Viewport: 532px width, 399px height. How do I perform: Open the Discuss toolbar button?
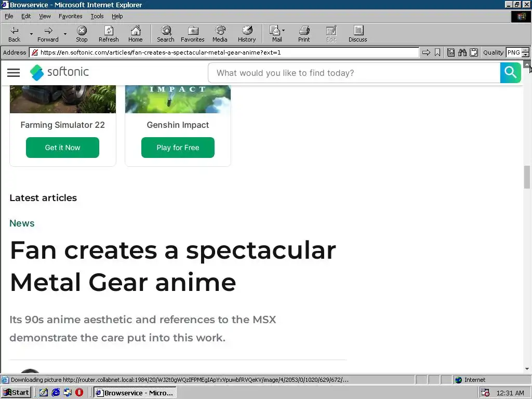357,34
